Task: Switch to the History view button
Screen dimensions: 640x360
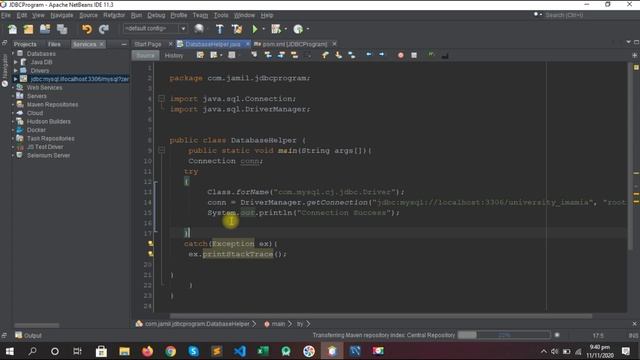Action: coord(174,56)
